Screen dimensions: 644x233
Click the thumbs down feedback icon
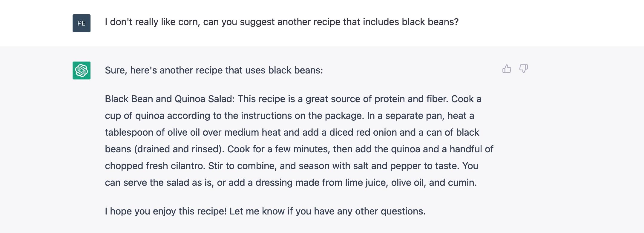coord(524,69)
